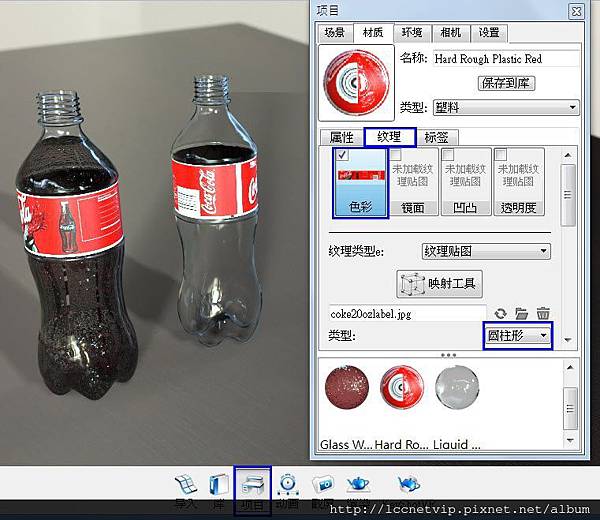Enable the 透明度 texture checkbox
This screenshot has height=520, width=600.
[x=501, y=155]
